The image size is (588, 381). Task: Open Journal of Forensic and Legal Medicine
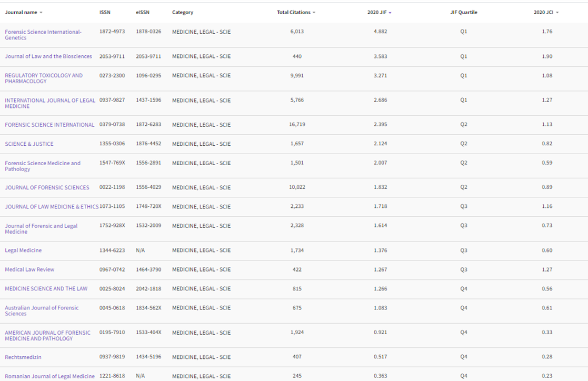[x=41, y=229]
